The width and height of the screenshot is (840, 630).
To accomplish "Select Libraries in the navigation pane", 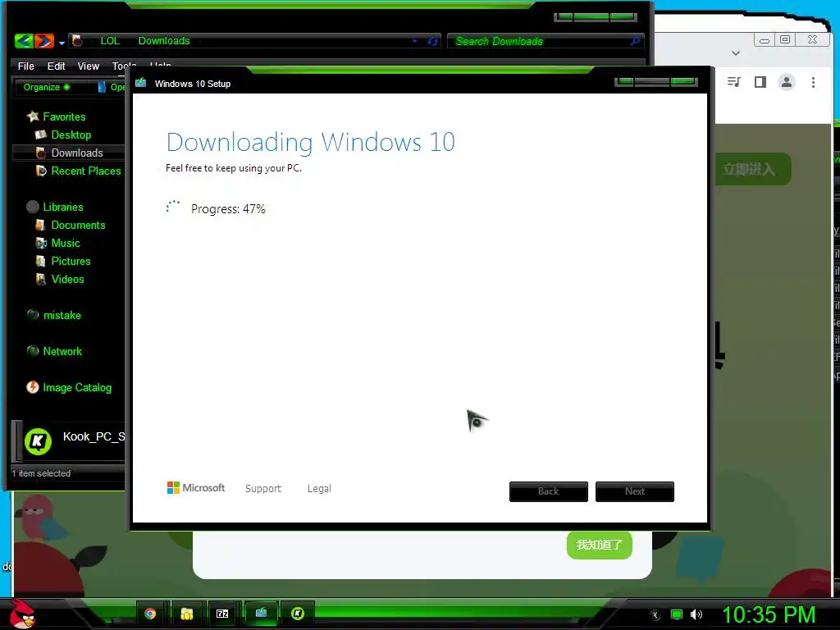I will (62, 207).
